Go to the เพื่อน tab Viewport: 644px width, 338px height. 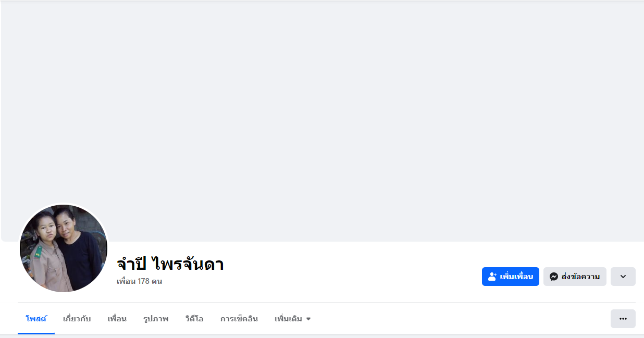(117, 319)
